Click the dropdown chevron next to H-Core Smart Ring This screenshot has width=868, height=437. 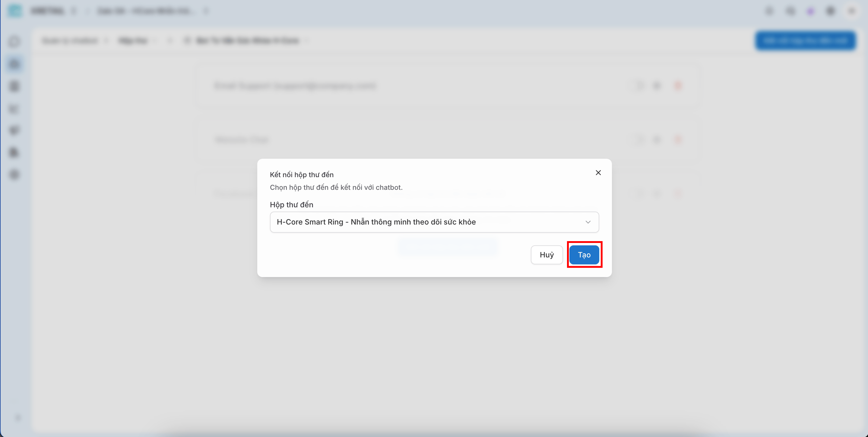(x=588, y=222)
